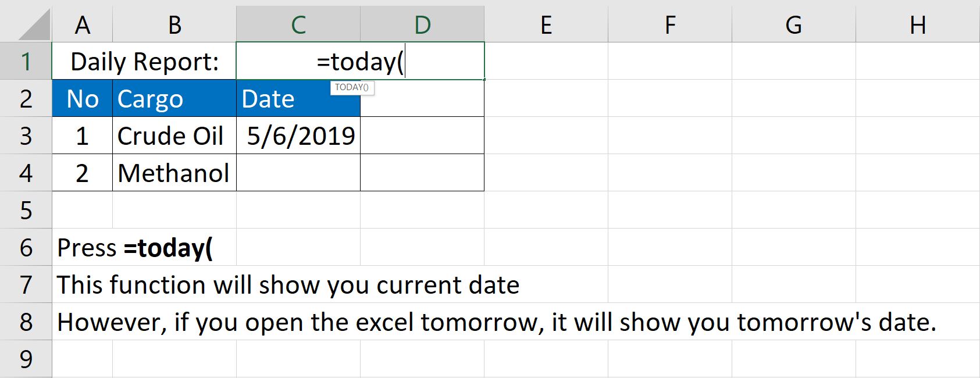The image size is (980, 378).
Task: Click the blue Cargo header cell
Action: pyautogui.click(x=174, y=99)
